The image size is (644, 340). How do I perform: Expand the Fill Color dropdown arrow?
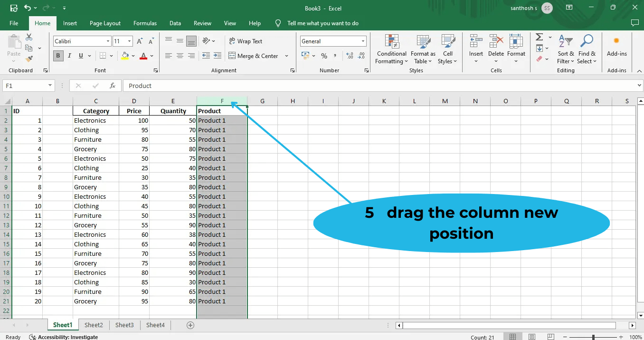133,56
